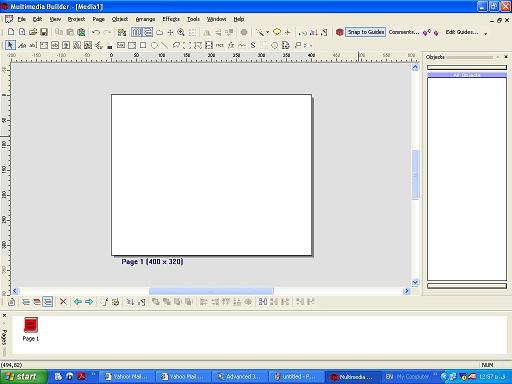Toggle the highlighted columns view icon
Viewport: 512px width, 384px height.
point(136,32)
